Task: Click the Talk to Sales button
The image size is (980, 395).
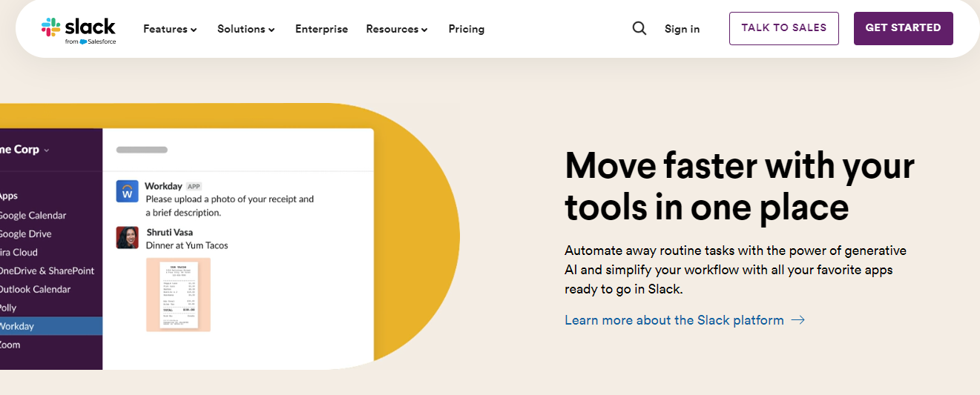Action: tap(784, 28)
